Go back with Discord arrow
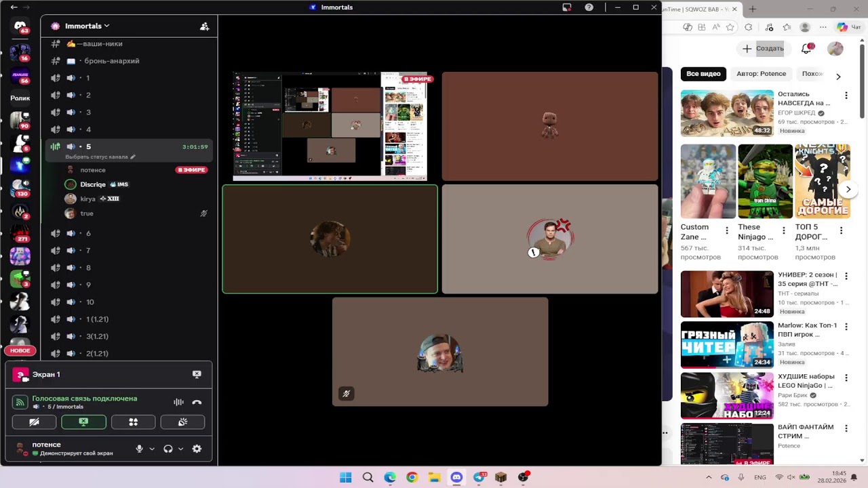The width and height of the screenshot is (868, 488). (14, 7)
